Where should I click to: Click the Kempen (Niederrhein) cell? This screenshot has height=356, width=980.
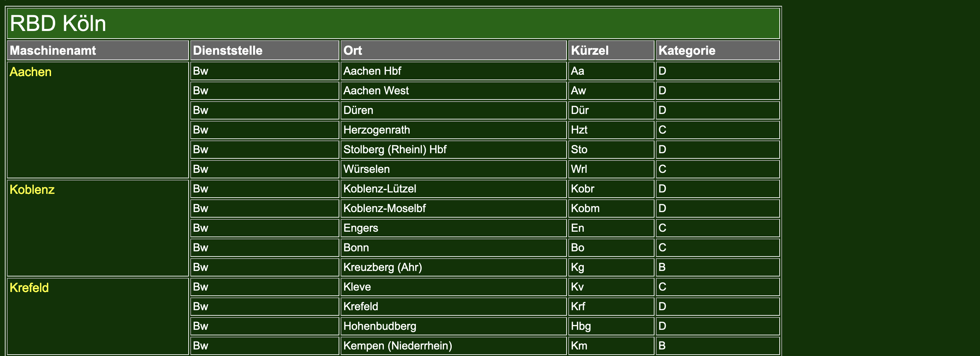tap(398, 346)
